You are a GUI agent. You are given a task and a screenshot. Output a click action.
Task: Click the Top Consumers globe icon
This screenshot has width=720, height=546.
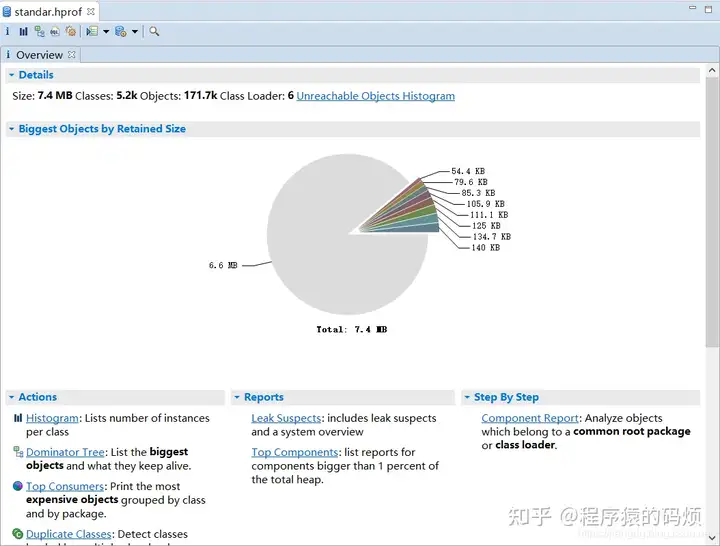[x=18, y=486]
